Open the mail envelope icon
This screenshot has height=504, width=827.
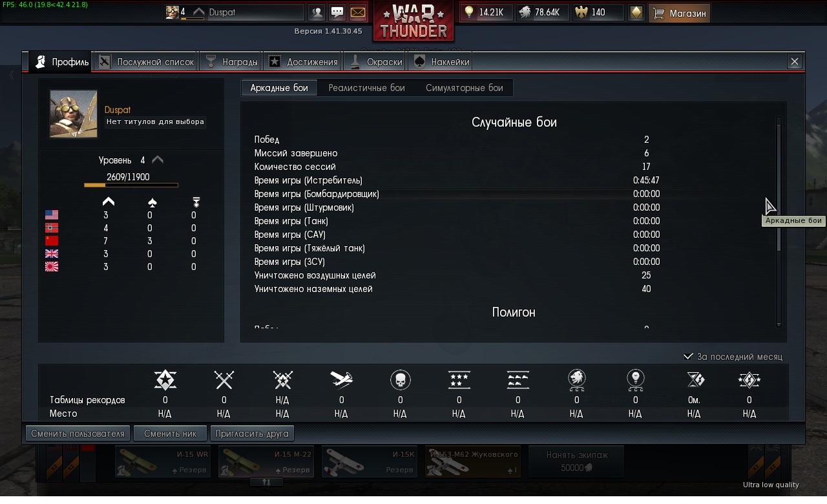[x=357, y=12]
